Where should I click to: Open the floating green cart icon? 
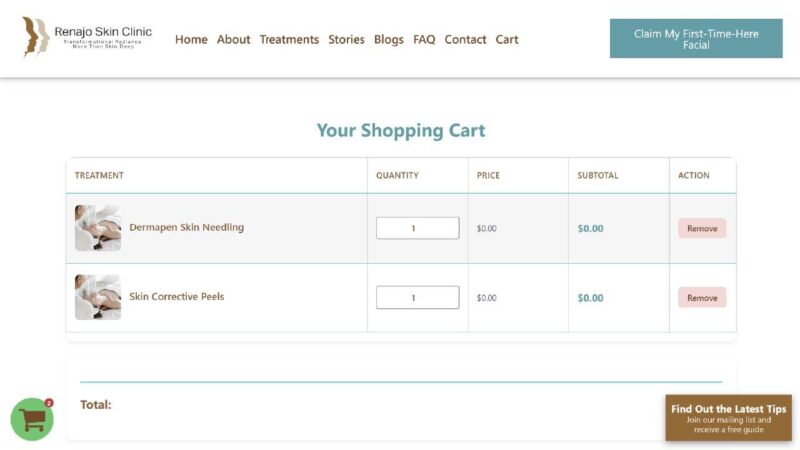click(x=32, y=419)
